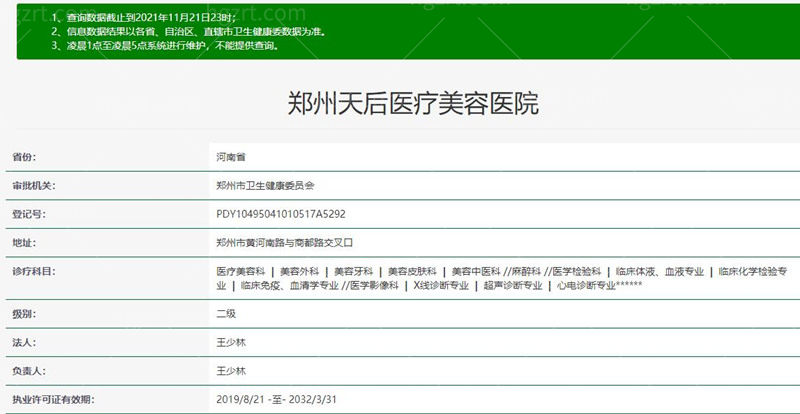Click the 医疗美容科 department entry
The height and width of the screenshot is (414, 800).
241,272
